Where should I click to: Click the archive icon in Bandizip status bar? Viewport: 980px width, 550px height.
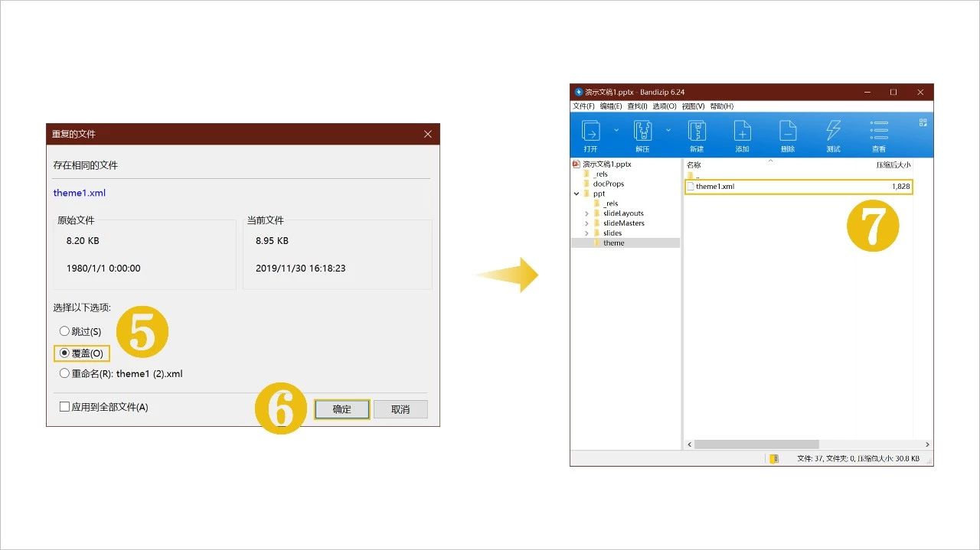(x=774, y=458)
